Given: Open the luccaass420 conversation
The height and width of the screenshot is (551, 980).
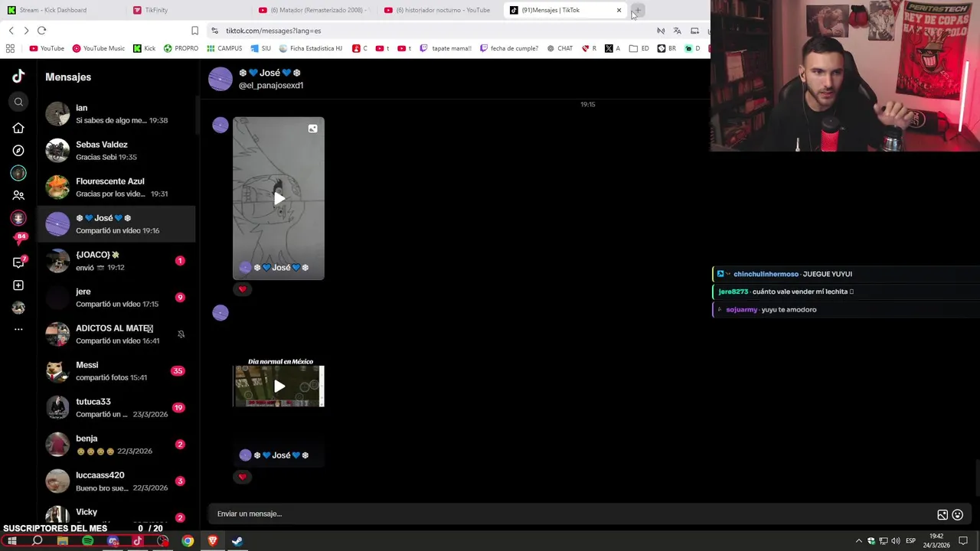Looking at the screenshot, I should (116, 481).
